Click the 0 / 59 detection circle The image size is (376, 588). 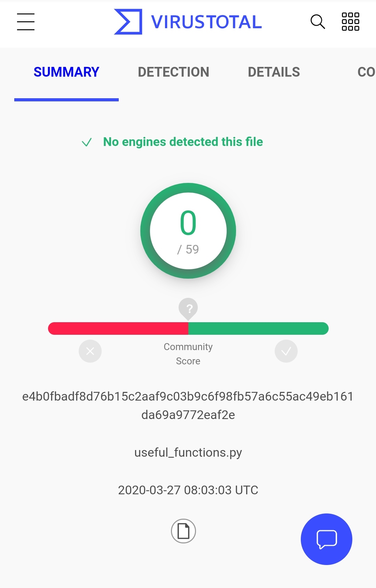click(188, 231)
